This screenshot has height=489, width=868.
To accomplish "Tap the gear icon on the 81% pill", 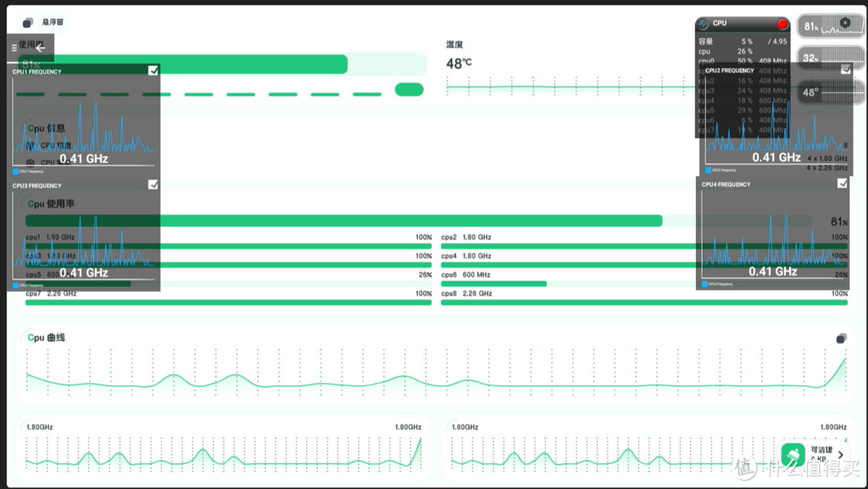I will pyautogui.click(x=845, y=22).
